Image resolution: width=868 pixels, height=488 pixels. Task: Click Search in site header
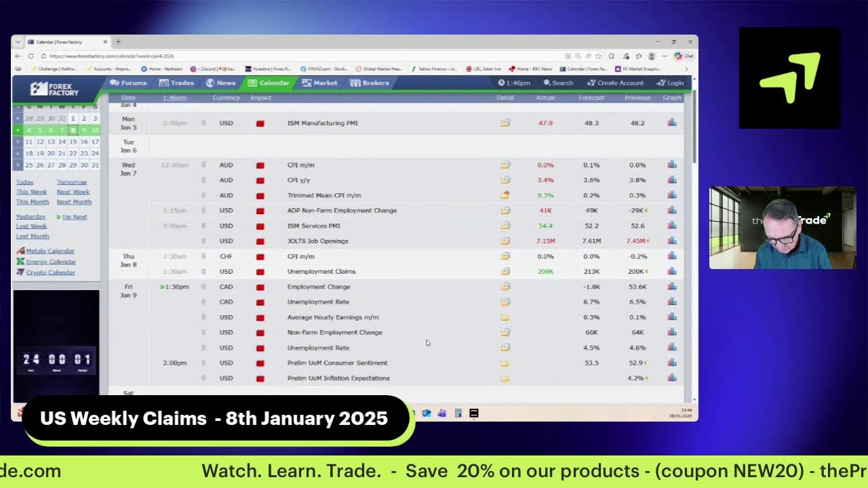(x=559, y=83)
